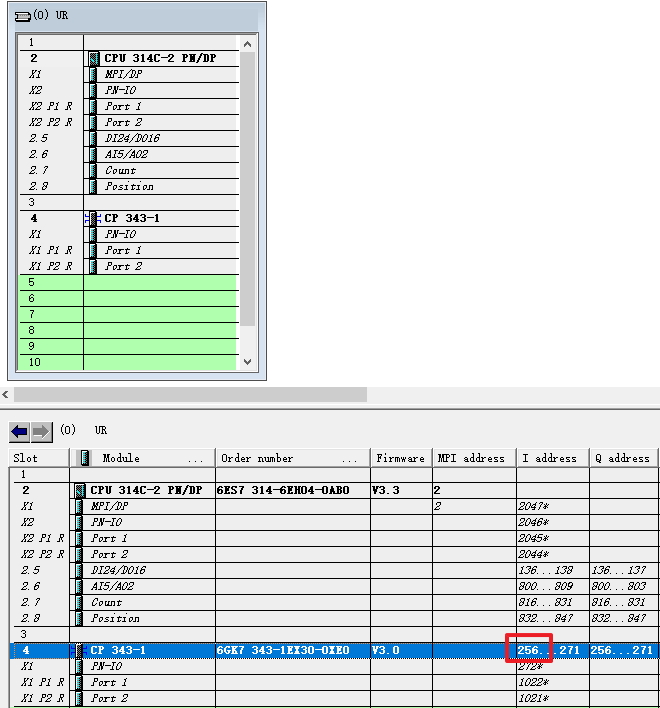Image resolution: width=660 pixels, height=708 pixels.
Task: Select the PN-IO row under CPU in rack view
Action: [x=129, y=90]
